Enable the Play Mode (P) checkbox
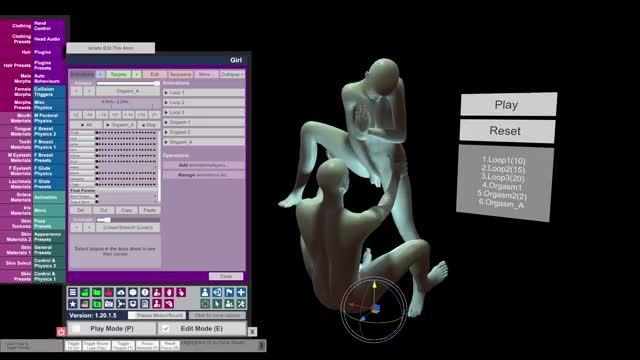This screenshot has height=360, width=640. [x=76, y=329]
